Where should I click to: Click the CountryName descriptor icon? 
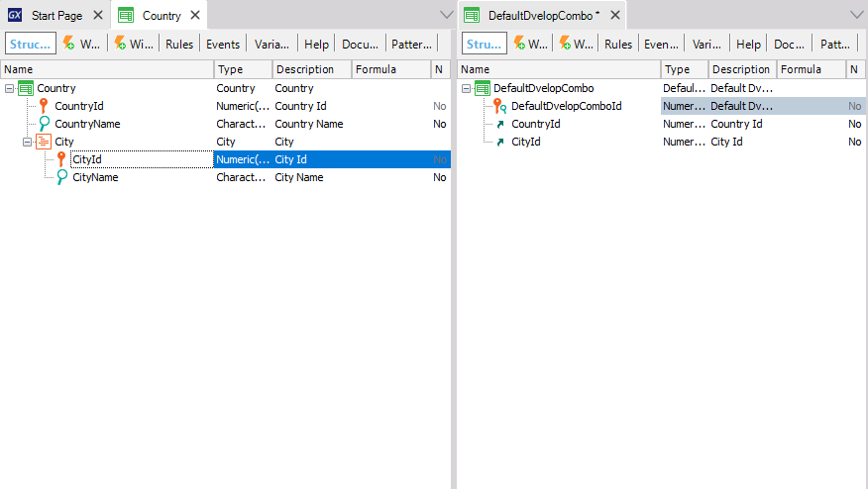[45, 124]
